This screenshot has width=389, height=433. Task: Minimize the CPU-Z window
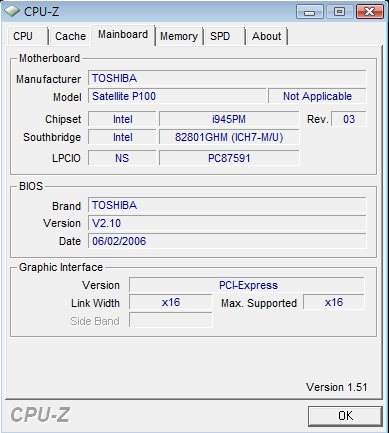(x=310, y=12)
